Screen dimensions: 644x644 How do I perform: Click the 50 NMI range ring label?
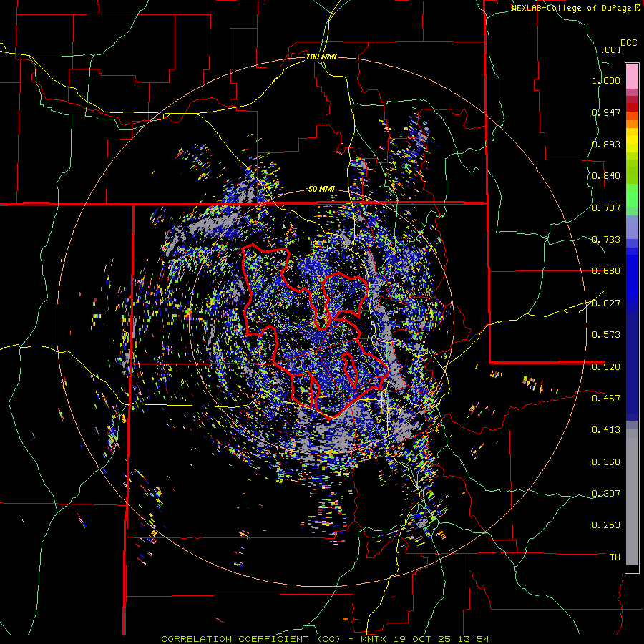(x=321, y=190)
